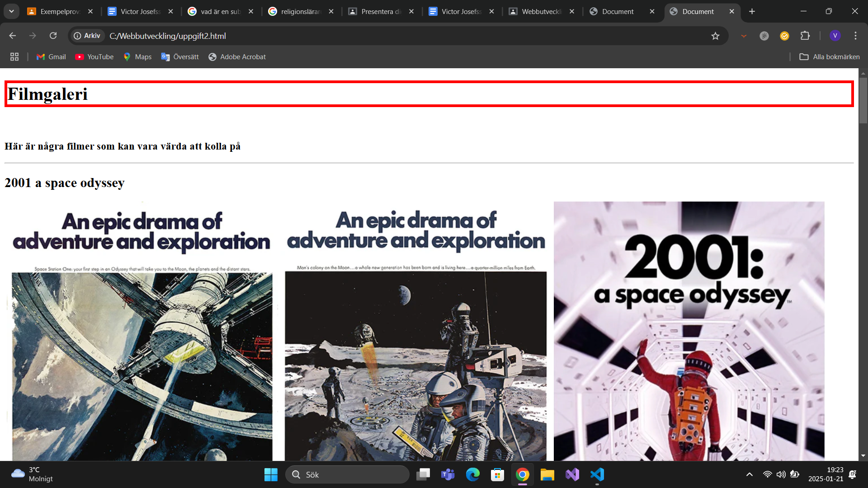Viewport: 868px width, 488px height.
Task: Open the notifications bell icon
Action: click(853, 474)
